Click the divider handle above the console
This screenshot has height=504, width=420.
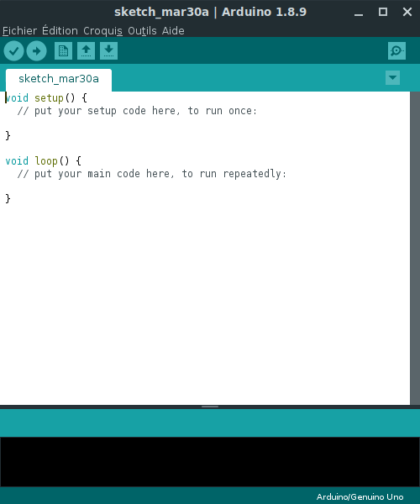tap(210, 407)
